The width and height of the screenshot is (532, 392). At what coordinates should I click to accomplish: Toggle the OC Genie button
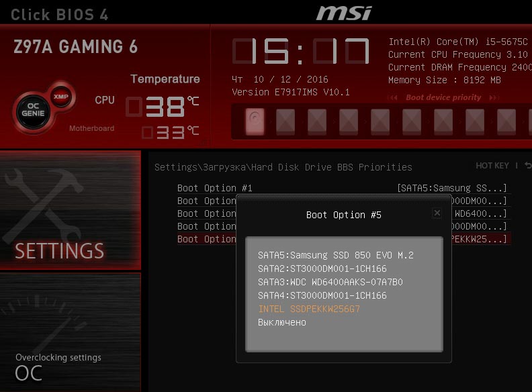(x=30, y=111)
